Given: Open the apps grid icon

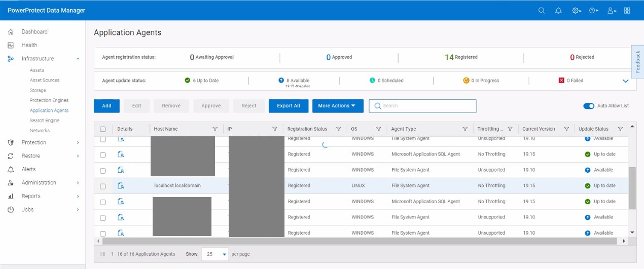Looking at the screenshot, I should point(627,11).
